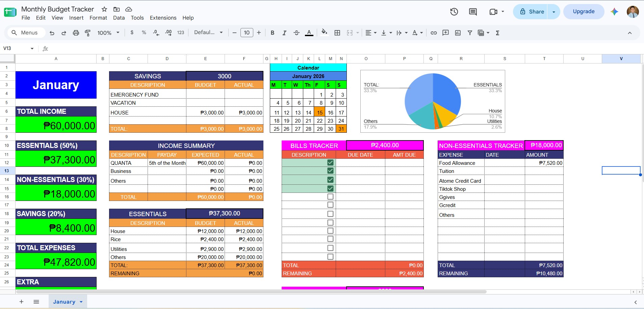Open version history clock icon

[x=454, y=12]
